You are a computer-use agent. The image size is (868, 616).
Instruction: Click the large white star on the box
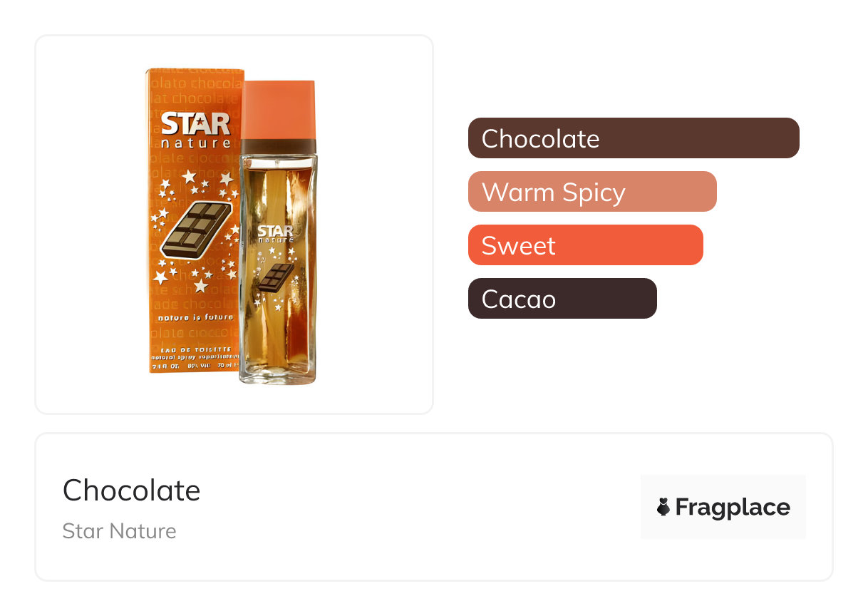pos(188,176)
